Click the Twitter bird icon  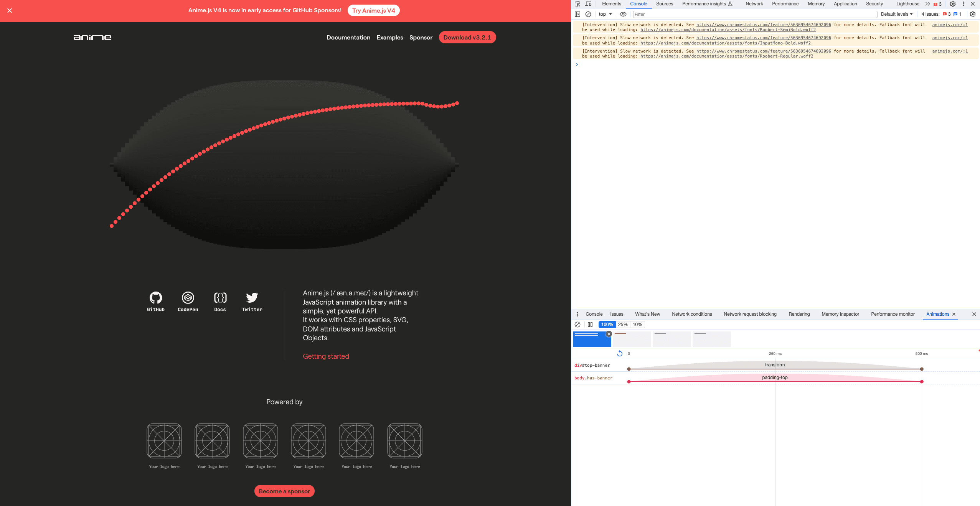click(x=252, y=298)
